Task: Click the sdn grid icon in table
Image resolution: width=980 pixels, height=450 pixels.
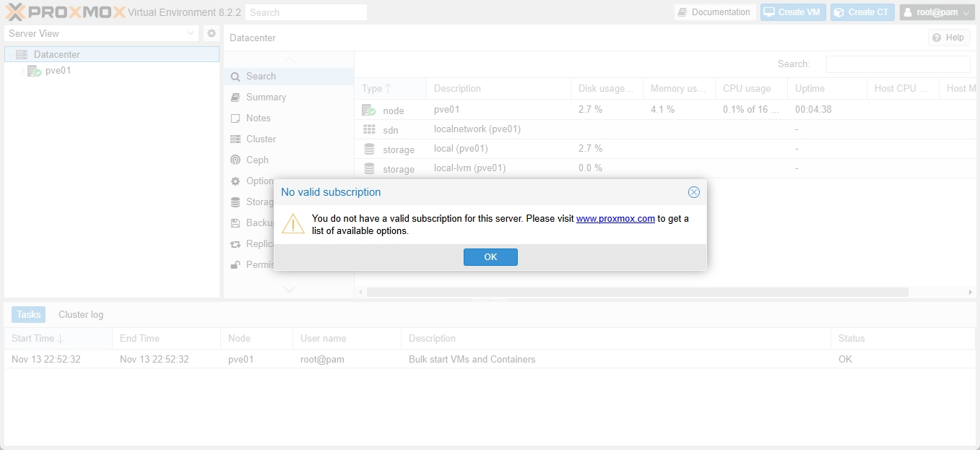Action: 369,129
